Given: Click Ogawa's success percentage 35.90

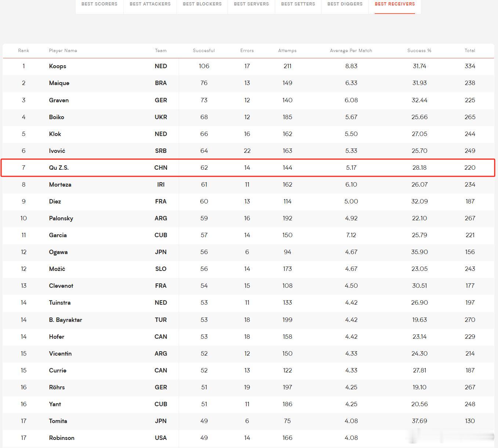Looking at the screenshot, I should pos(419,252).
